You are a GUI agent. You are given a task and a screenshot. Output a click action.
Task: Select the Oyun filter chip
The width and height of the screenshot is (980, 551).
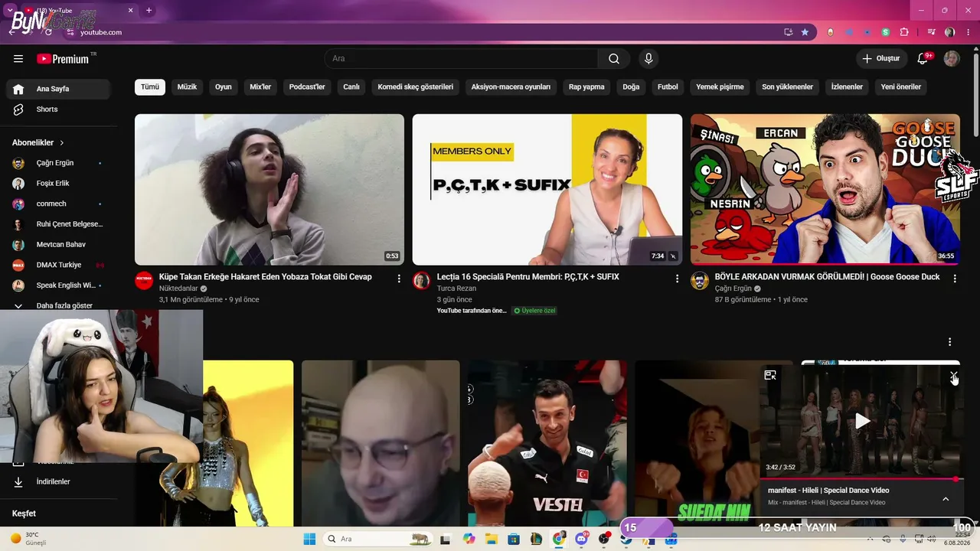[x=224, y=87]
